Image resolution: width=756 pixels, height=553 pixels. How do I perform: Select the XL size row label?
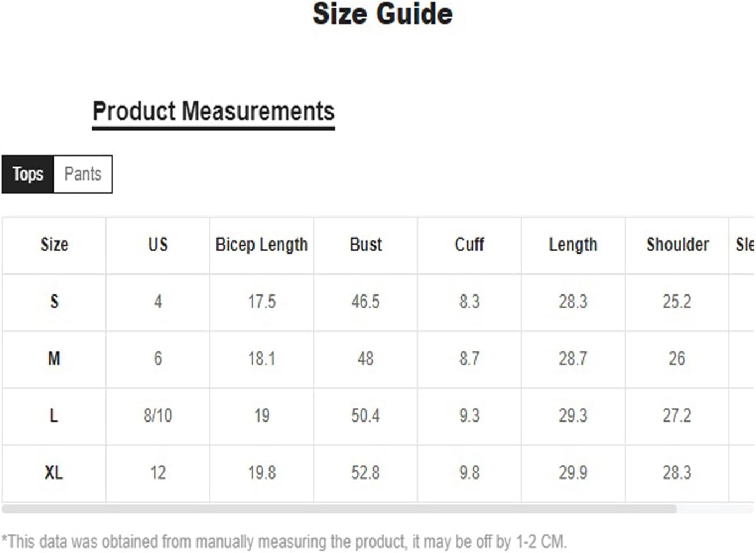[x=54, y=473]
